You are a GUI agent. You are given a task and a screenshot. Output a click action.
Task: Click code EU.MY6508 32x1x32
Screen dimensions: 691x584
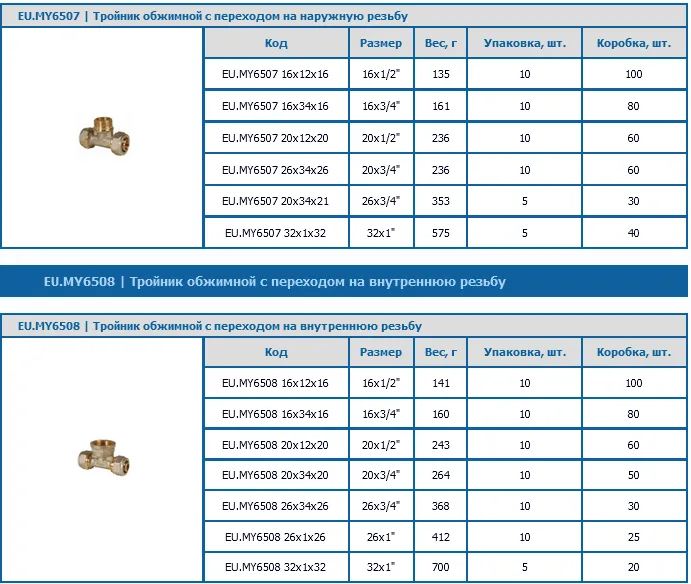point(275,567)
